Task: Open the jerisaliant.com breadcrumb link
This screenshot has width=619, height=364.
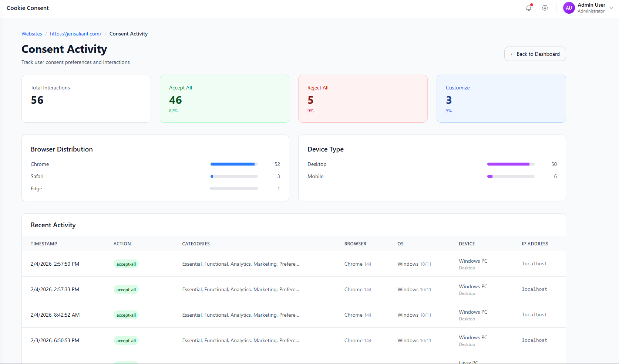Action: point(75,34)
